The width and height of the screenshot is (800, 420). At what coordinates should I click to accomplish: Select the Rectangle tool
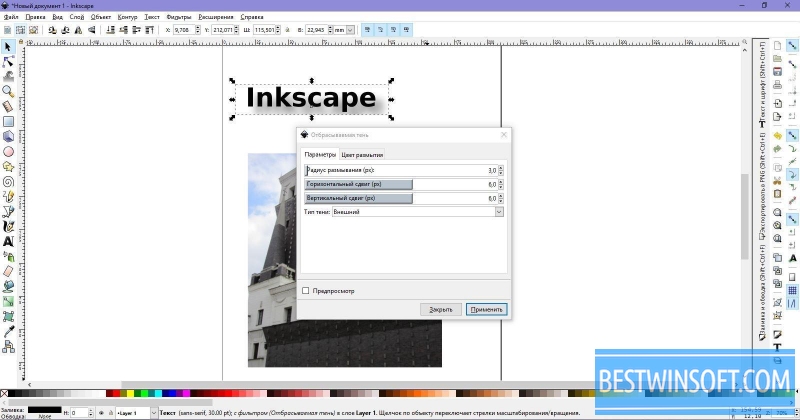(x=8, y=121)
